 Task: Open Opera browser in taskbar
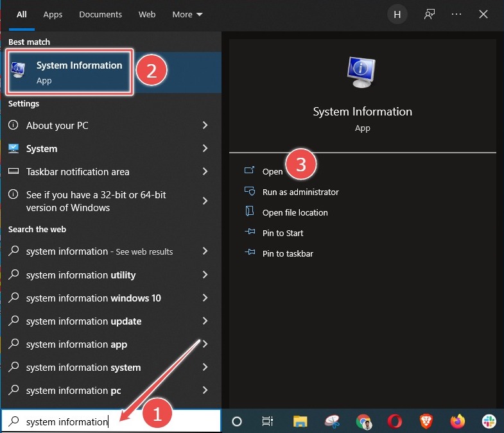[395, 421]
